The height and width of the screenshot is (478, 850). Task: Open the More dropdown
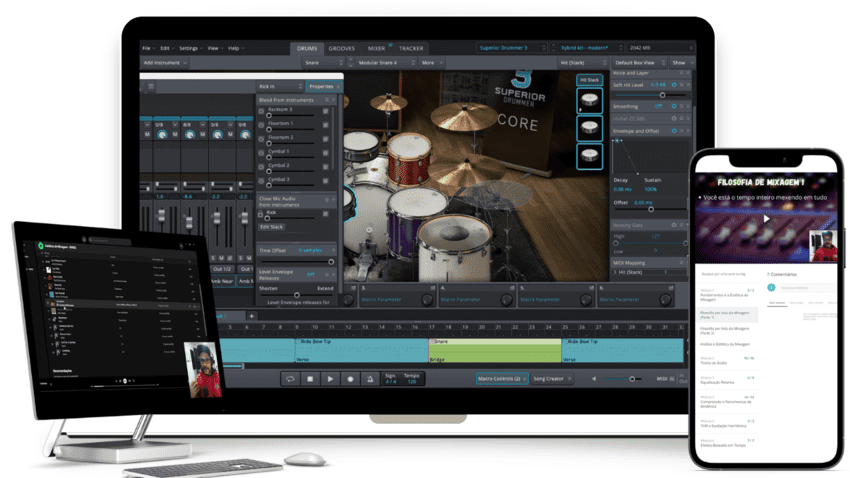pos(432,63)
